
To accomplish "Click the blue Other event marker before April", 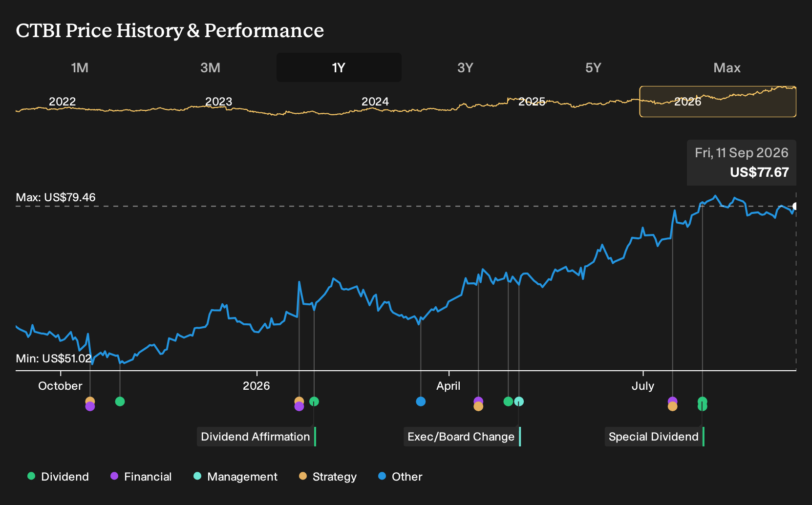I will coord(421,401).
